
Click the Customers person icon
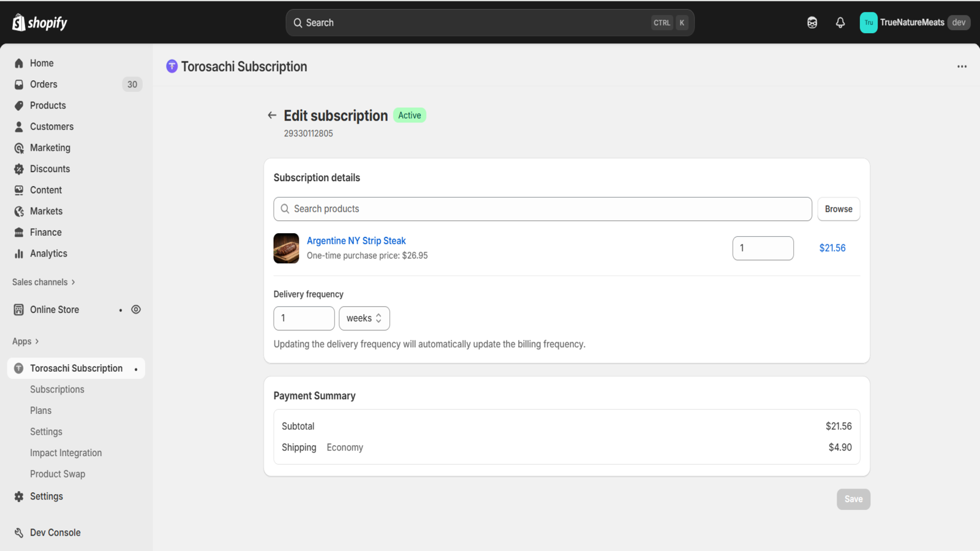(19, 127)
